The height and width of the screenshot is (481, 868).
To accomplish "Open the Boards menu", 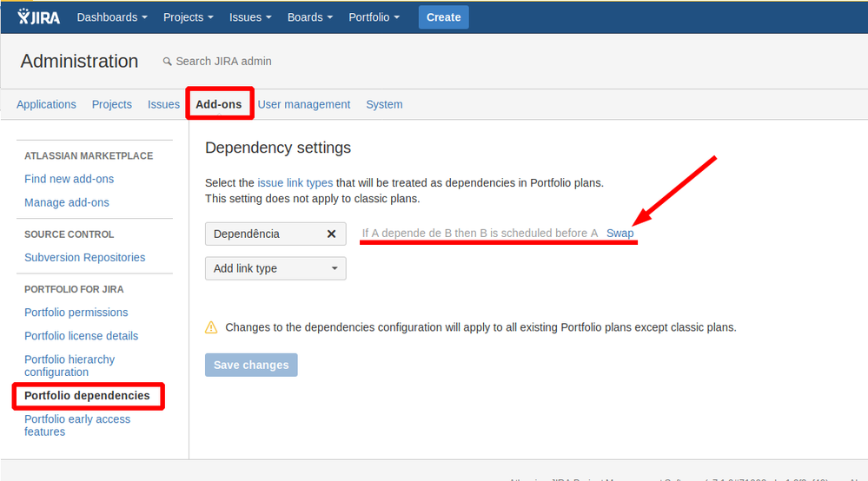I will click(310, 17).
